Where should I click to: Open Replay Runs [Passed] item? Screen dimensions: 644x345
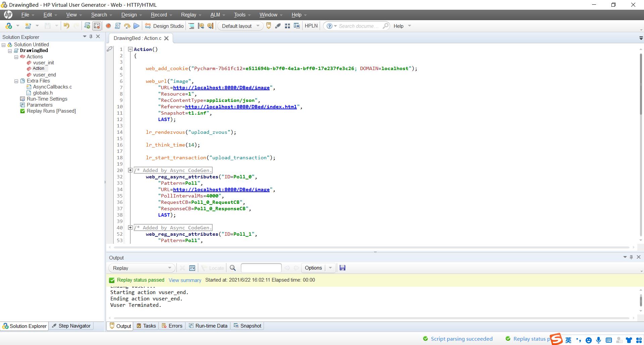pyautogui.click(x=51, y=111)
